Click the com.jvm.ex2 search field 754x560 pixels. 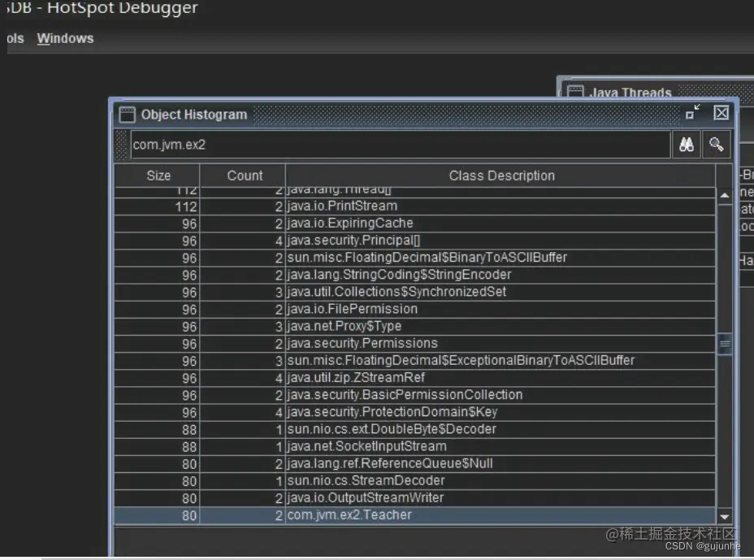(400, 145)
